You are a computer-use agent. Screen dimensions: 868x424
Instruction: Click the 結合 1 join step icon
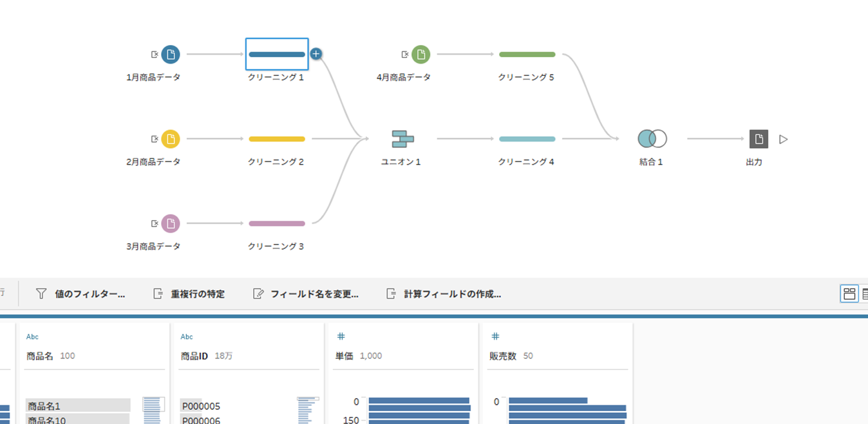click(x=652, y=139)
